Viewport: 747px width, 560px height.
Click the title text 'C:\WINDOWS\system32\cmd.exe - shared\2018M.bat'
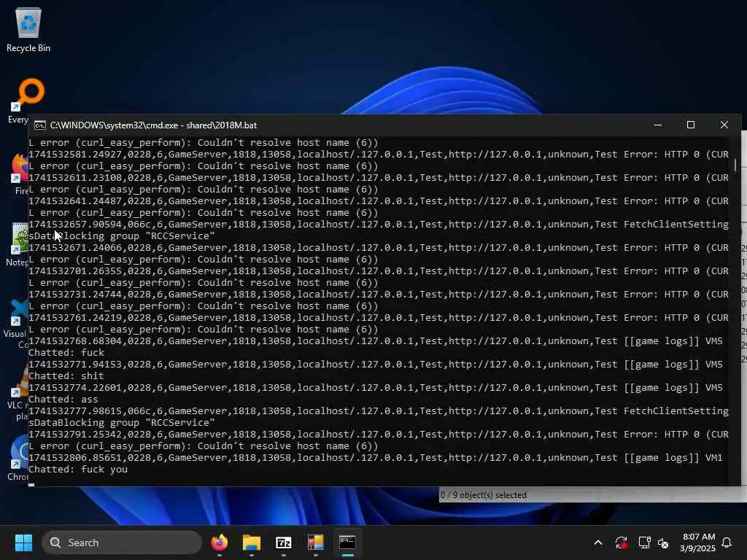click(x=153, y=125)
